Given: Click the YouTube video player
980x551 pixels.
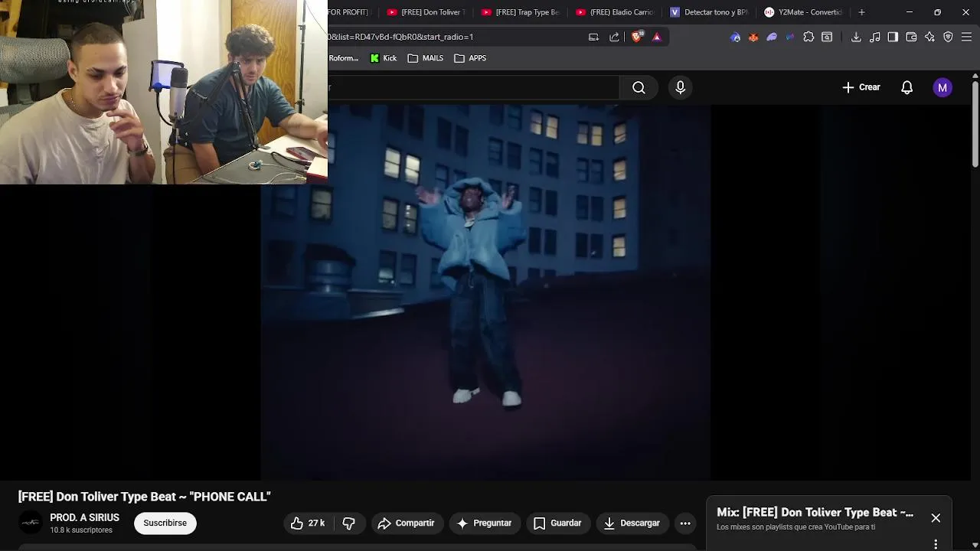Looking at the screenshot, I should 485,292.
